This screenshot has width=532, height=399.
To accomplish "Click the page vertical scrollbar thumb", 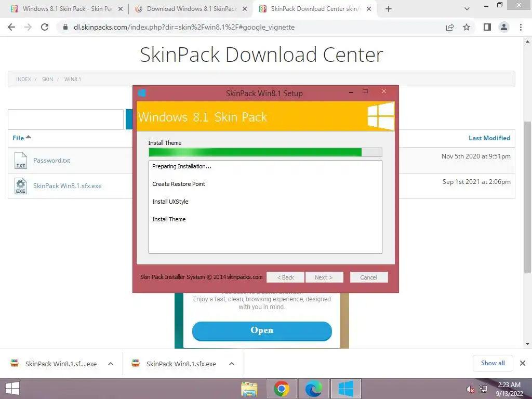I will click(x=527, y=197).
